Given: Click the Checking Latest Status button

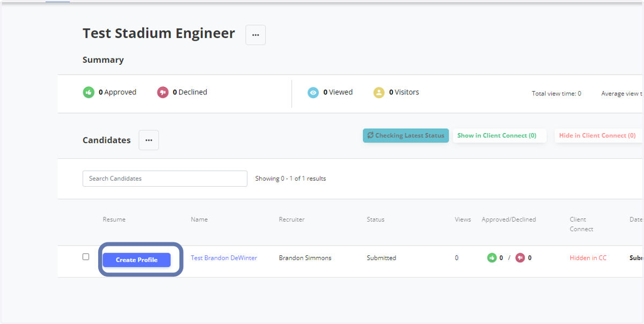Looking at the screenshot, I should (406, 136).
